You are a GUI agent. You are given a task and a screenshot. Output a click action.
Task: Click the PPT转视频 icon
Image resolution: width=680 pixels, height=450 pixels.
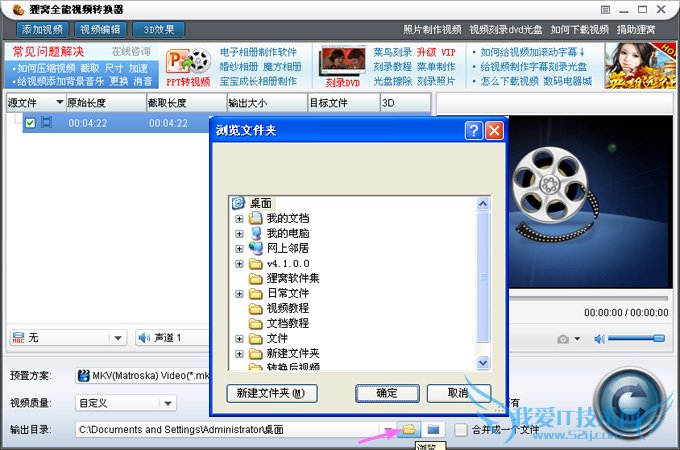(x=188, y=62)
